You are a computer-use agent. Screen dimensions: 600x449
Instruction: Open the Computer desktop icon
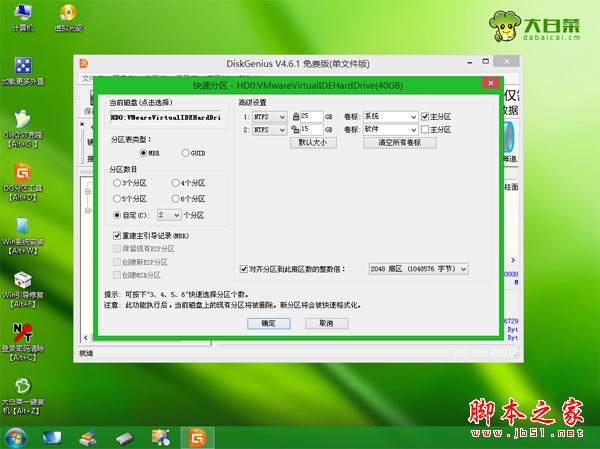pyautogui.click(x=23, y=17)
